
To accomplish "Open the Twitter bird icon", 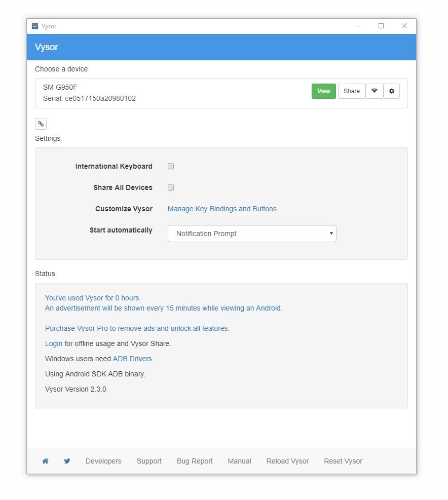I will (x=67, y=461).
